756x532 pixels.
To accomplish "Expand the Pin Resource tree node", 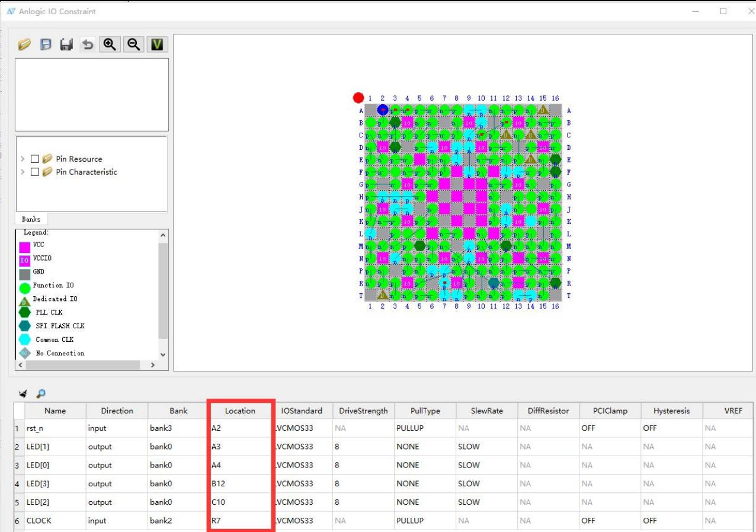I will (x=23, y=159).
